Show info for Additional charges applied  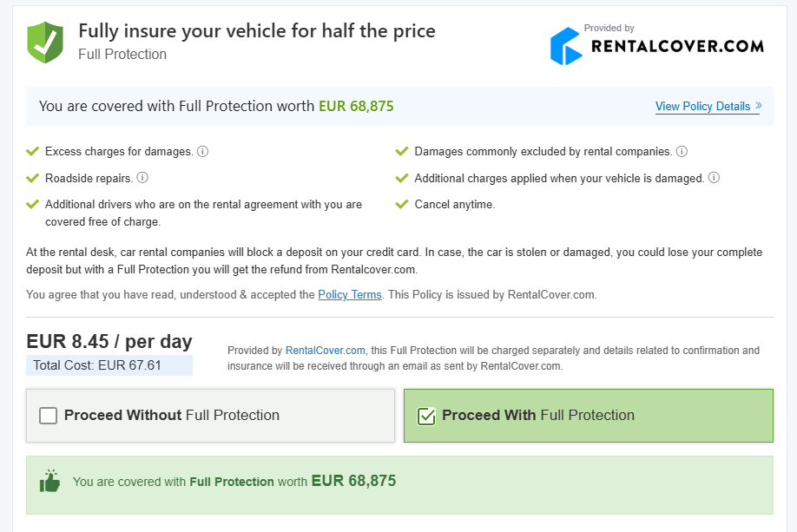(714, 178)
